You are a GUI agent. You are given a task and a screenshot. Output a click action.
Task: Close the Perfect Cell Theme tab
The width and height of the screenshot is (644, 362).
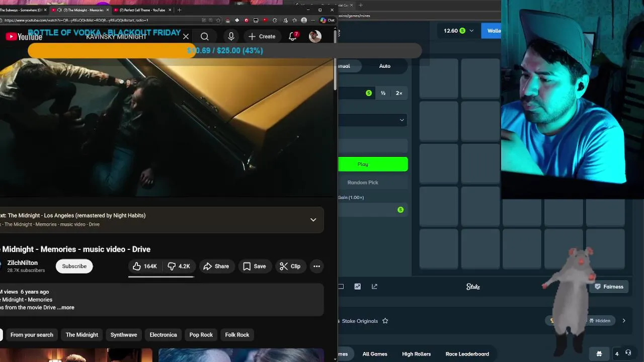click(170, 10)
